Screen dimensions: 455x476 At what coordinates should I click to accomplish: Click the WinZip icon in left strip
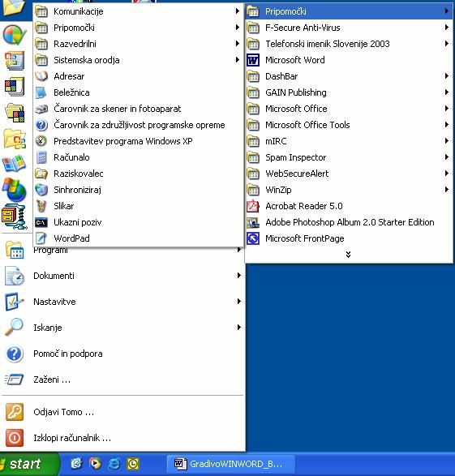click(14, 217)
